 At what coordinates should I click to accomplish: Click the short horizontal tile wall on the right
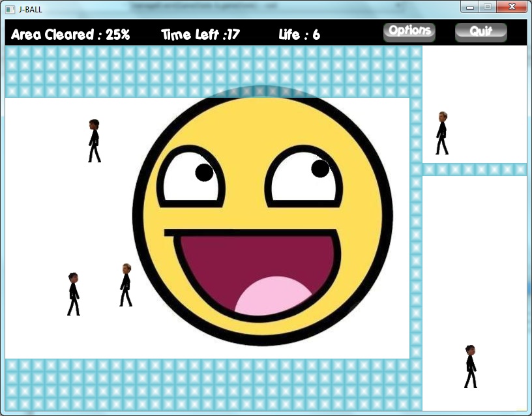[474, 170]
